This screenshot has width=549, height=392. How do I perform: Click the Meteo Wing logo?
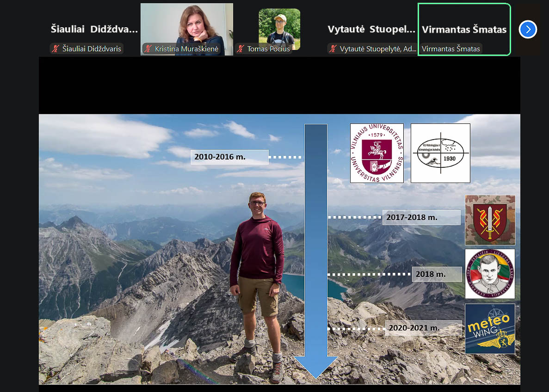[x=490, y=329]
